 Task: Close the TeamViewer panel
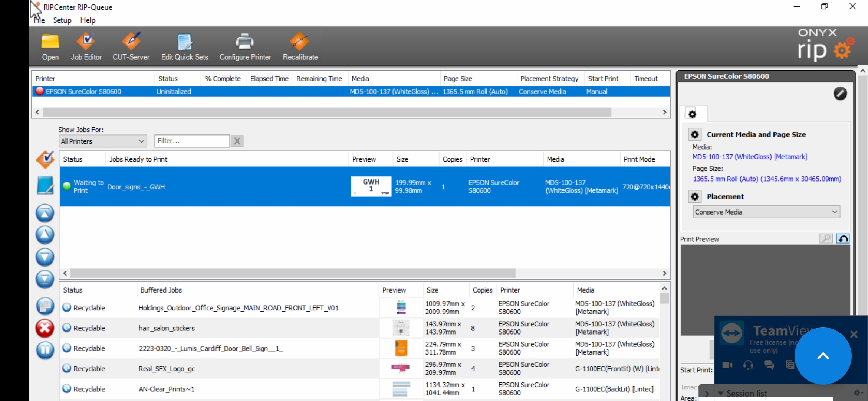click(x=854, y=334)
